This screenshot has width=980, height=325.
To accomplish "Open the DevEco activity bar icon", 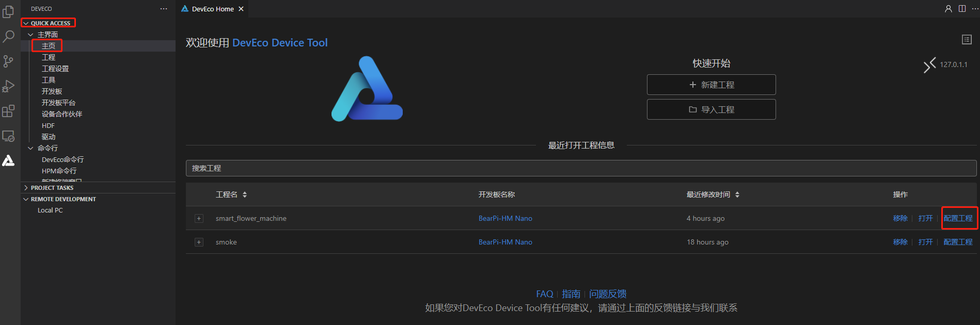I will pos(8,161).
